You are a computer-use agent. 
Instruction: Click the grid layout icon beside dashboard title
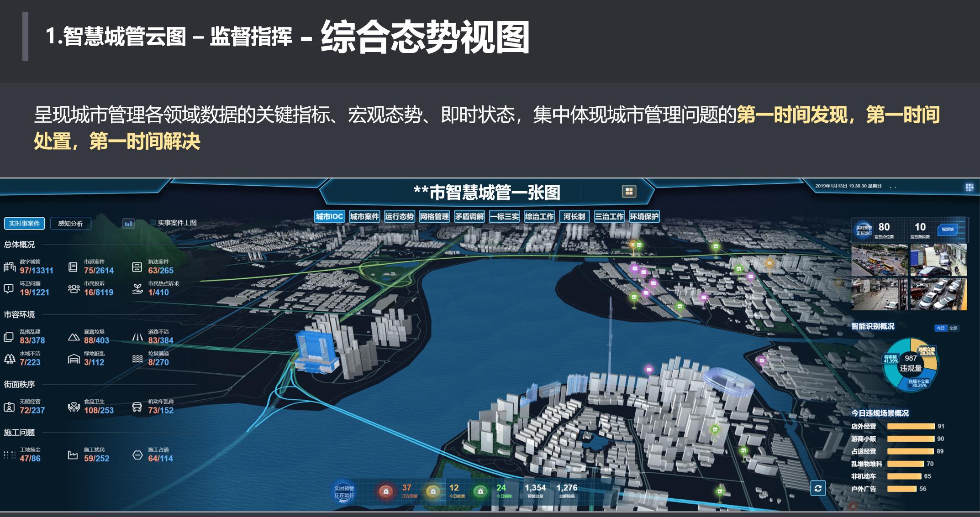point(629,191)
